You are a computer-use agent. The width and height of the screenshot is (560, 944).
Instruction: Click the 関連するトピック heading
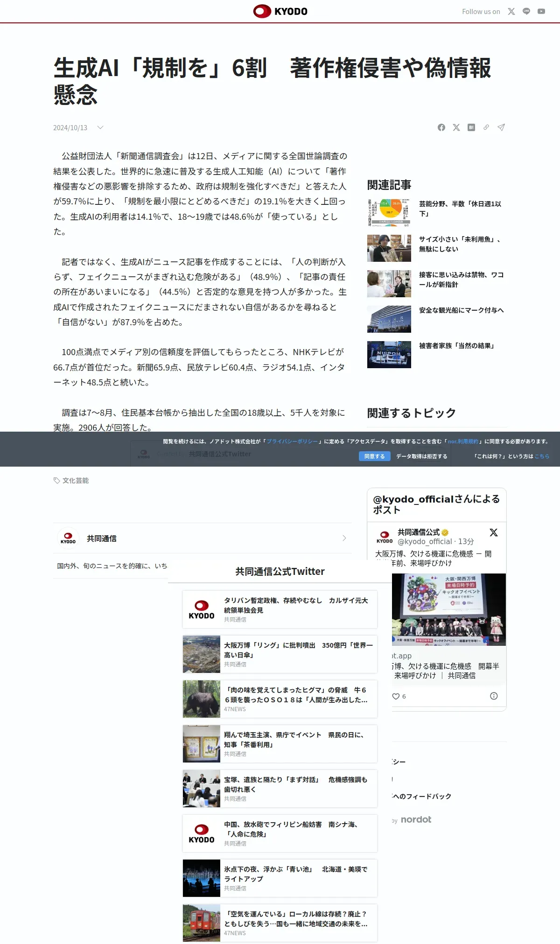[x=412, y=413]
